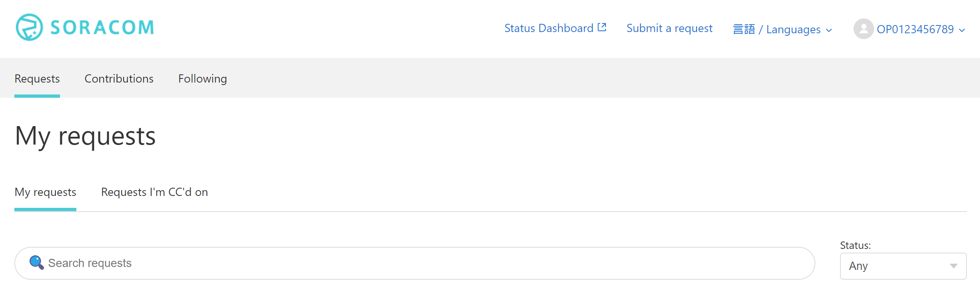Viewport: 980px width, 306px height.
Task: Expand the chevron next to Languages
Action: [x=829, y=30]
